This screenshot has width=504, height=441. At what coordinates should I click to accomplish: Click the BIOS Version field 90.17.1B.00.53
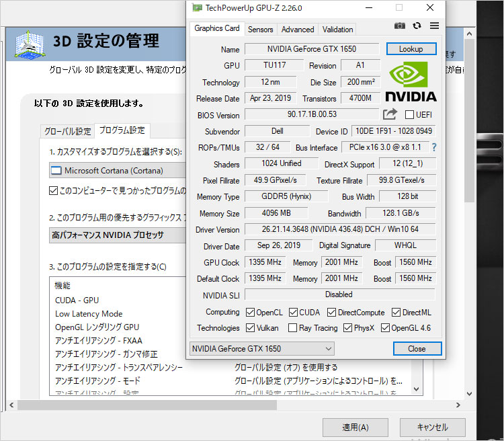[x=312, y=114]
